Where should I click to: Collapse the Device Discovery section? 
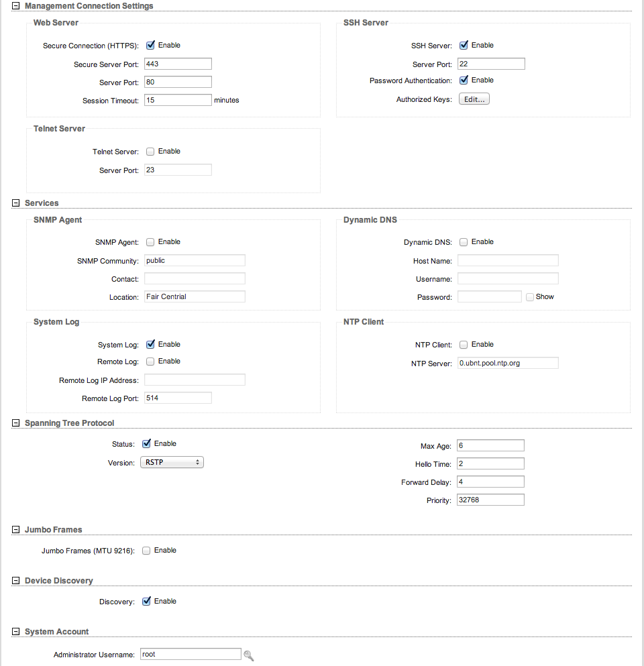coord(15,581)
